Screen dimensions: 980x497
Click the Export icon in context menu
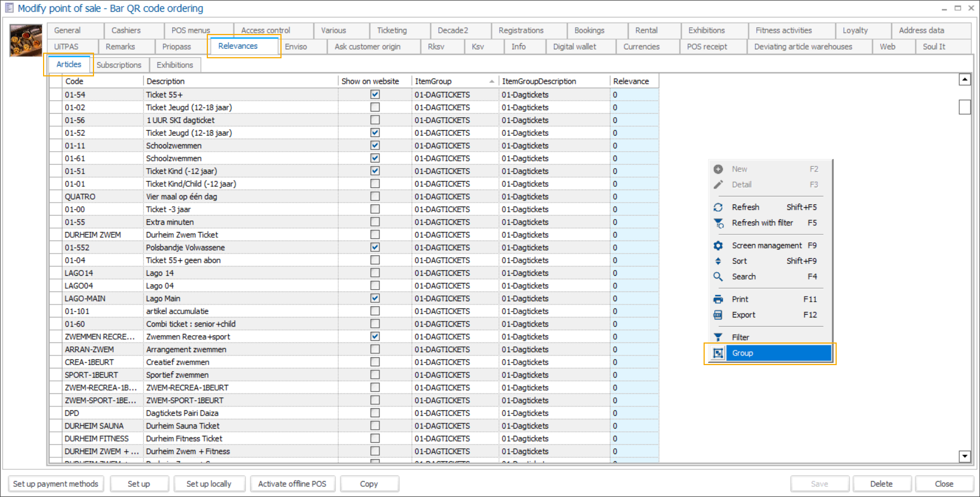(x=718, y=315)
